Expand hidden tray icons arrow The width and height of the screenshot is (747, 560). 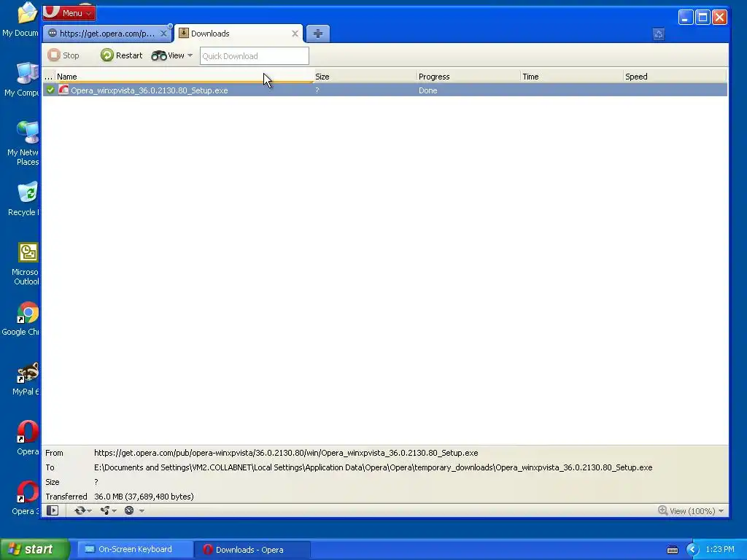692,550
